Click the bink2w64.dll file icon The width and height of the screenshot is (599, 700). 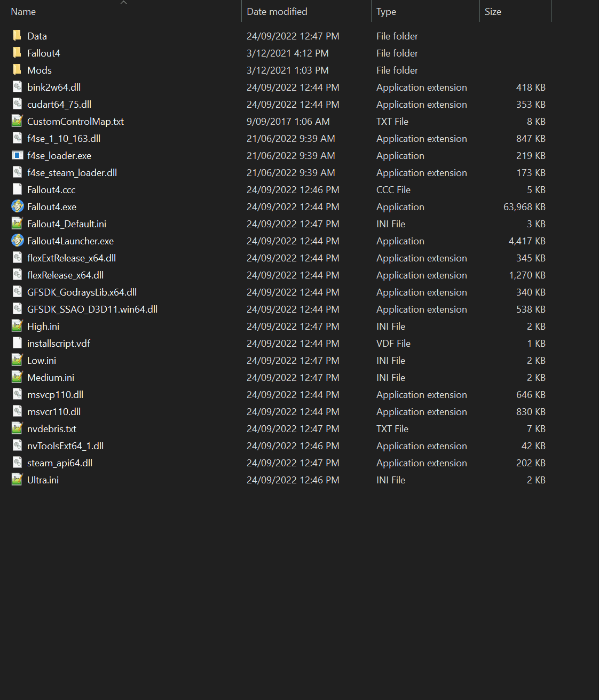(17, 87)
